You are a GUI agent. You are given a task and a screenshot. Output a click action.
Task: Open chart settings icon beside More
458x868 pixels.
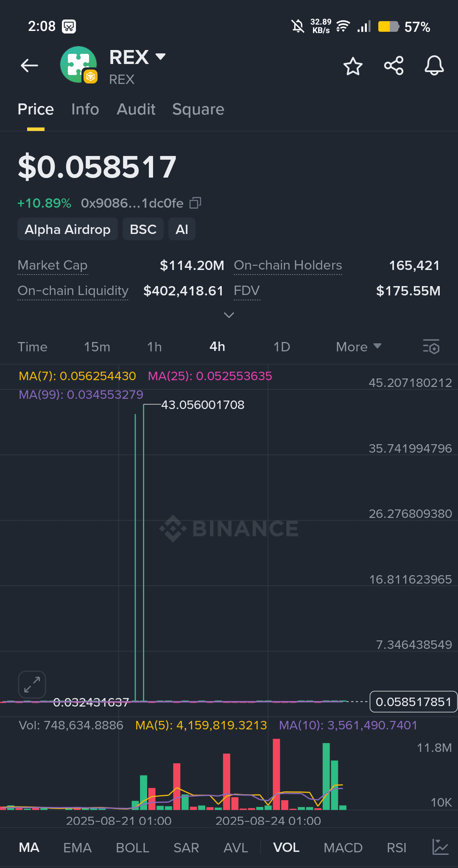point(431,347)
